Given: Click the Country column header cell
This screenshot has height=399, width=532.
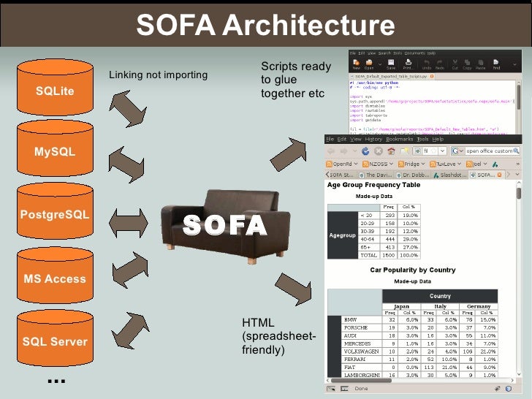Looking at the screenshot, I should click(x=440, y=296).
